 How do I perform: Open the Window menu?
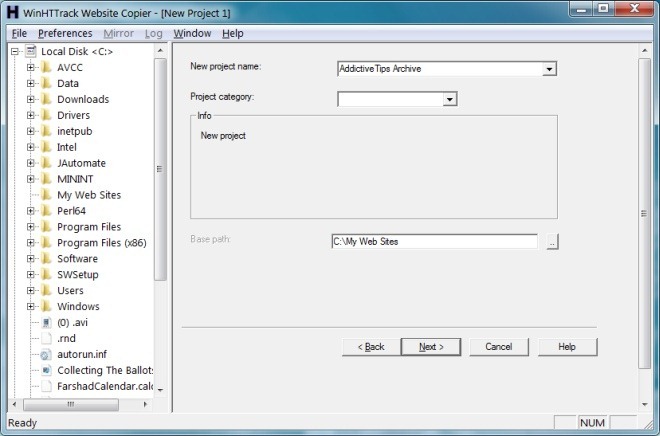coord(192,33)
